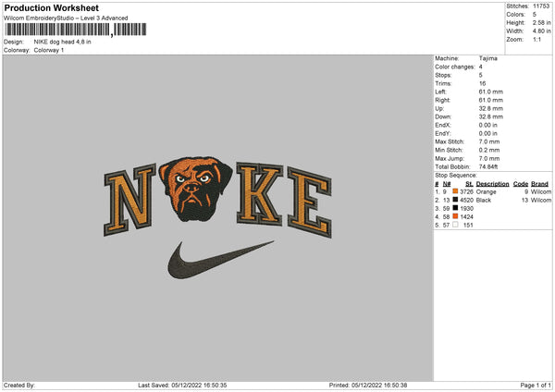The height and width of the screenshot is (392, 555).
Task: Click the Left value 61.0 mm
Action: [490, 92]
